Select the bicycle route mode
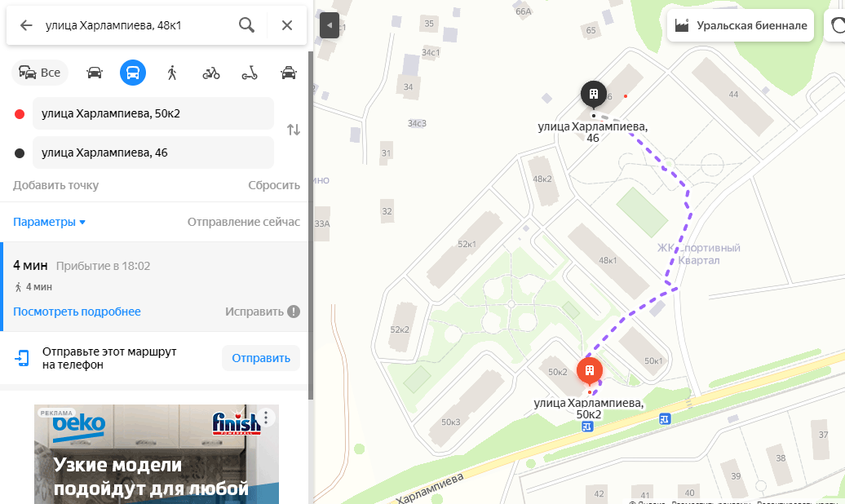This screenshot has width=845, height=504. (x=210, y=73)
